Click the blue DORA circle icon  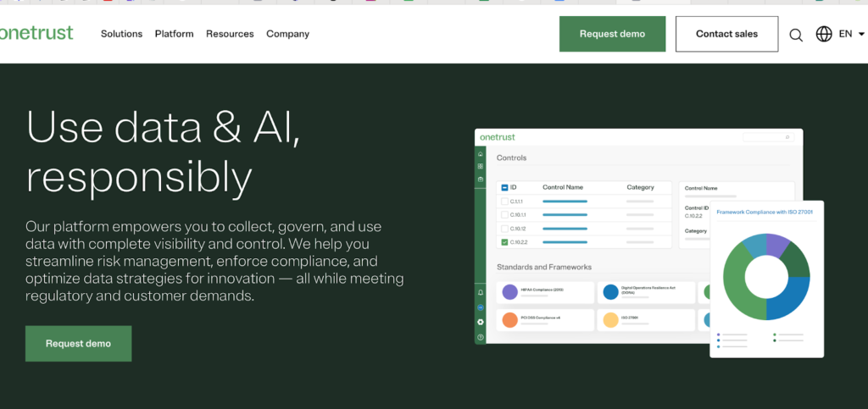610,292
